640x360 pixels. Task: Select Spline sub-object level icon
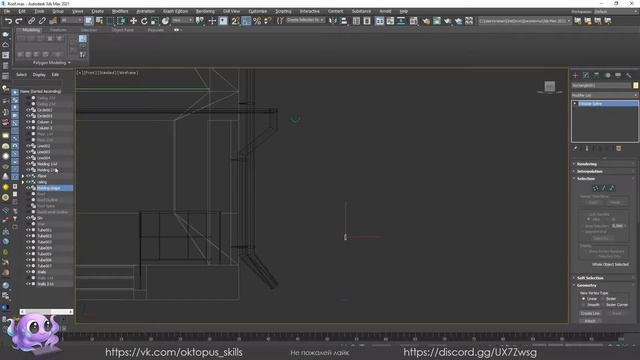point(612,188)
